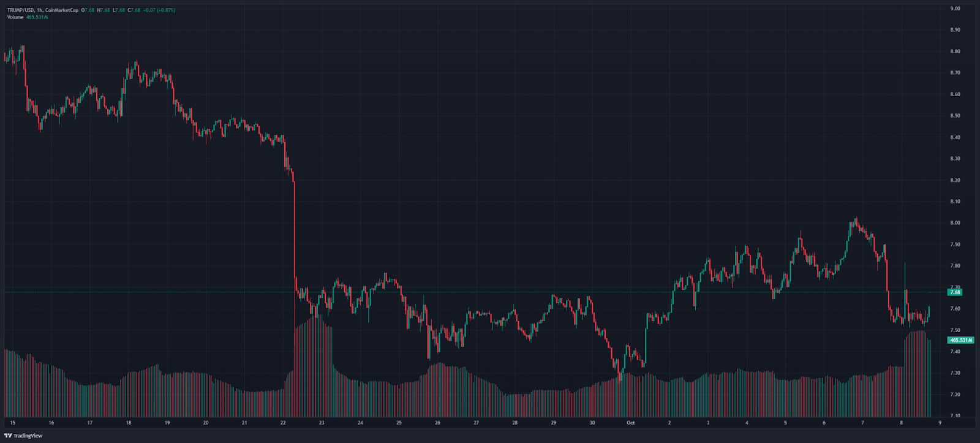This screenshot has height=443, width=980.
Task: Click the 7.40 level on price scale
Action: (x=955, y=352)
